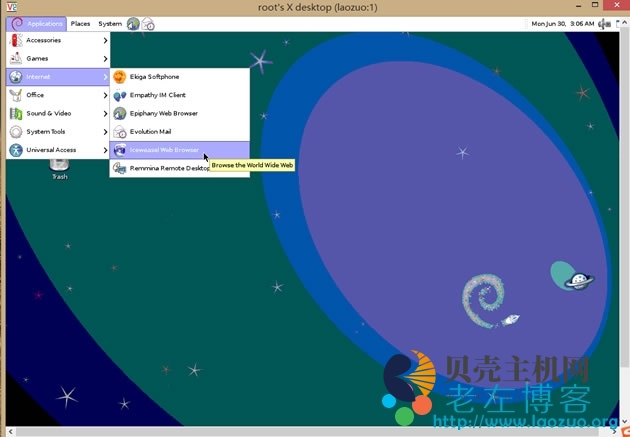The image size is (630, 437).
Task: Open the System Tools category
Action: (x=57, y=131)
